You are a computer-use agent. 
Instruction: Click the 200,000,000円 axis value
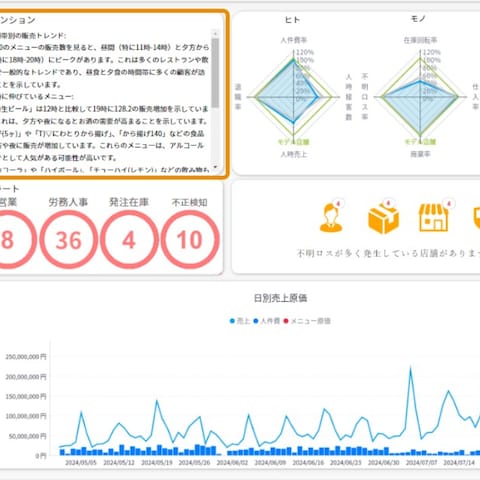pyautogui.click(x=26, y=377)
